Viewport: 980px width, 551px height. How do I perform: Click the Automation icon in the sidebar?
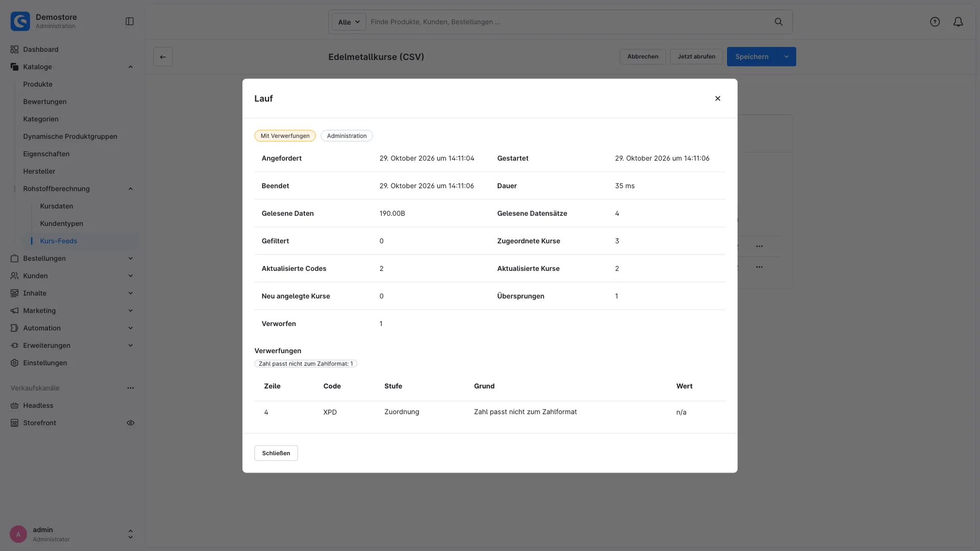click(14, 328)
